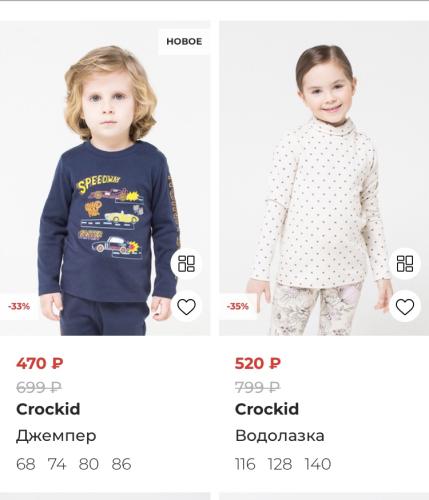Open Crockid brand link above Джемпер

(48, 409)
